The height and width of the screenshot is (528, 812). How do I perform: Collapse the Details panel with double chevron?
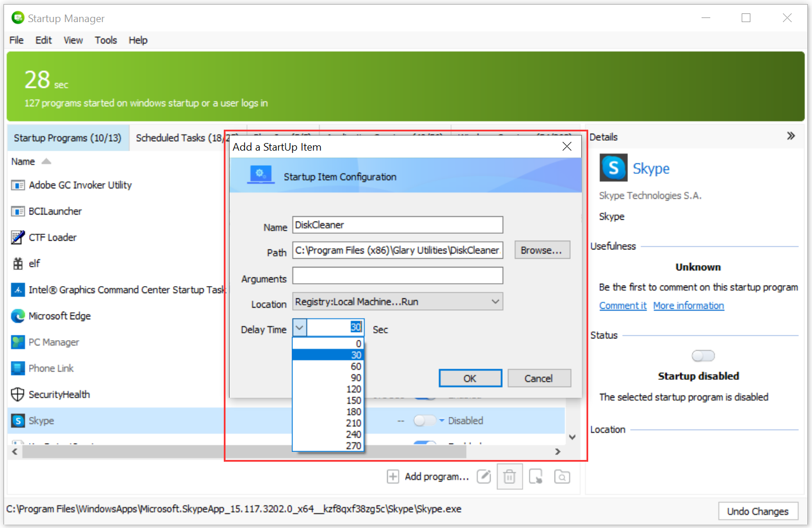(x=790, y=136)
